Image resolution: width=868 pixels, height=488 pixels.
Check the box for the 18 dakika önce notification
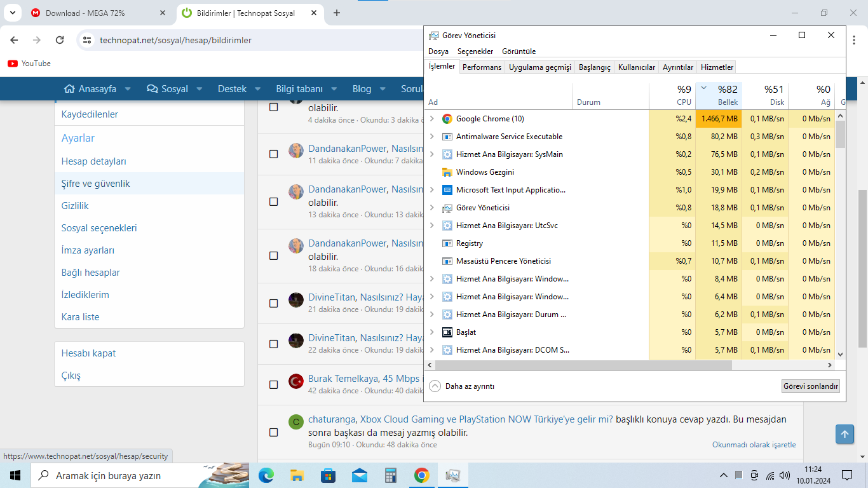pos(274,255)
